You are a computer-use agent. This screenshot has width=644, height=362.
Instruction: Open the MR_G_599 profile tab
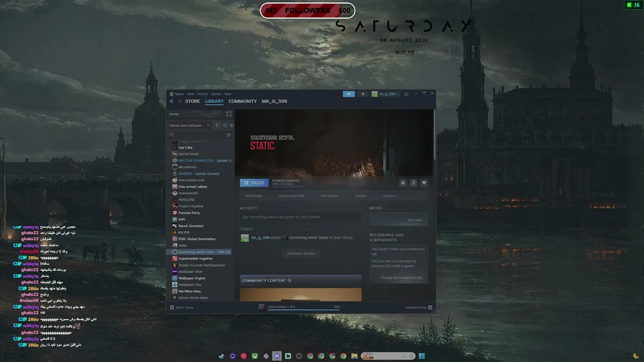click(x=274, y=101)
